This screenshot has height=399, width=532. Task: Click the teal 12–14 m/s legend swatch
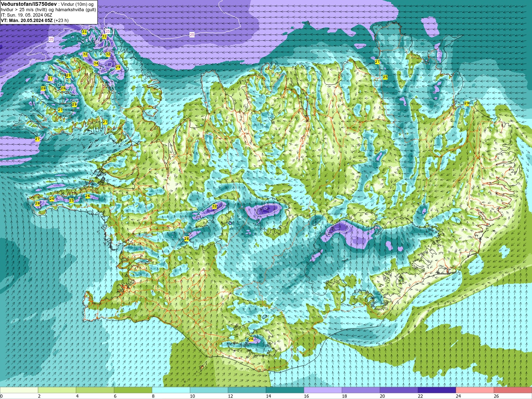pyautogui.click(x=247, y=390)
